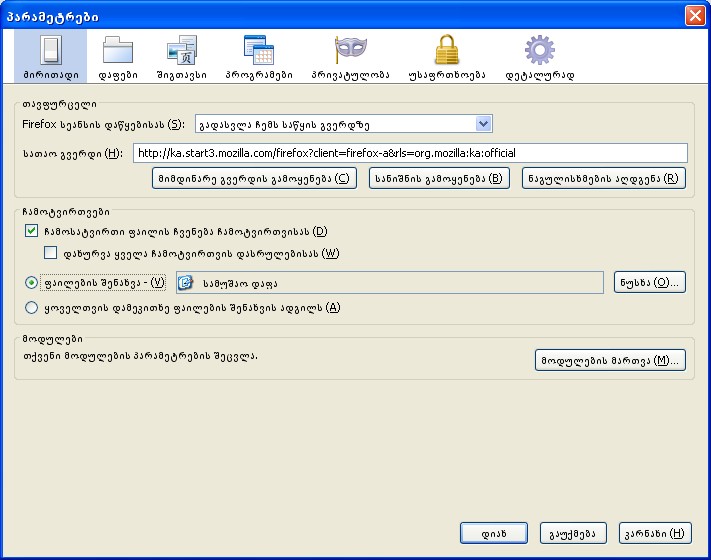Open the Applications (პროგრამები) icon pane
The height and width of the screenshot is (560, 711).
tap(258, 56)
